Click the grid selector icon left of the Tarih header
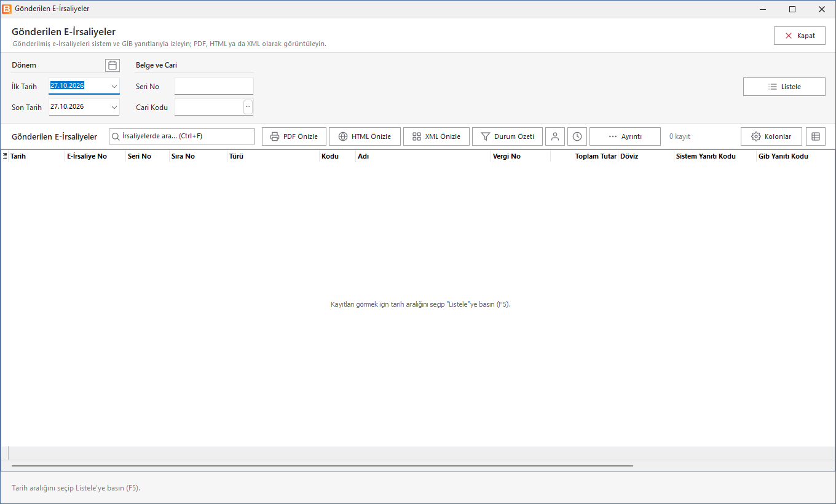Image resolution: width=836 pixels, height=504 pixels. (6, 156)
